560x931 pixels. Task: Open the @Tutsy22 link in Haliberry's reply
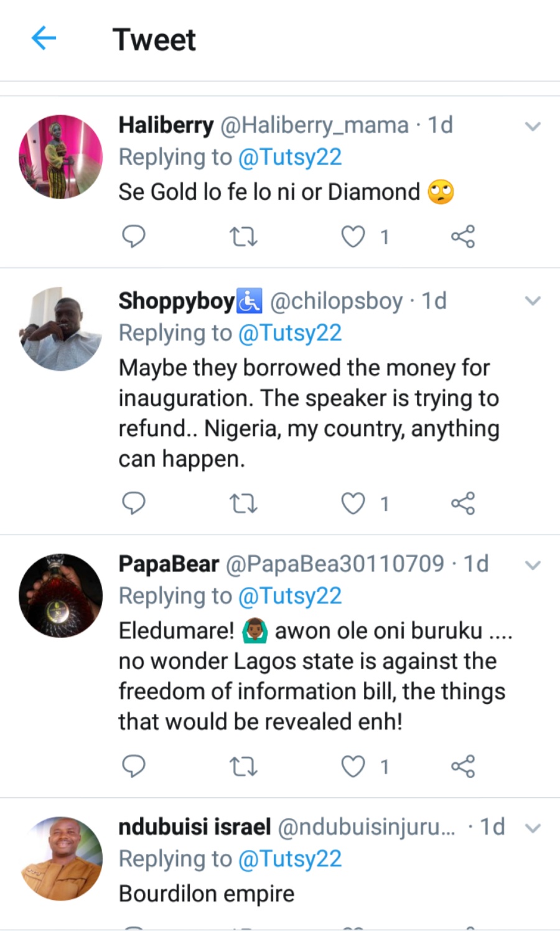click(290, 157)
